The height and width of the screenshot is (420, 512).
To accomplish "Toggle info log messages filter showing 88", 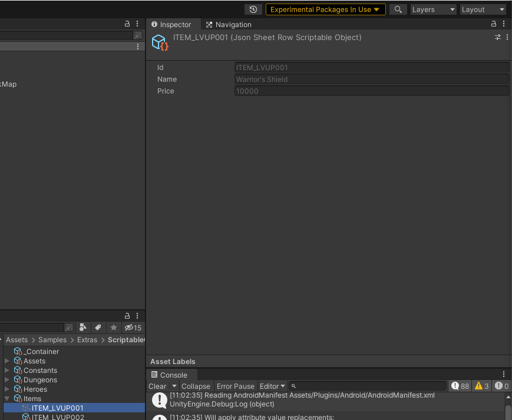I will tap(460, 386).
